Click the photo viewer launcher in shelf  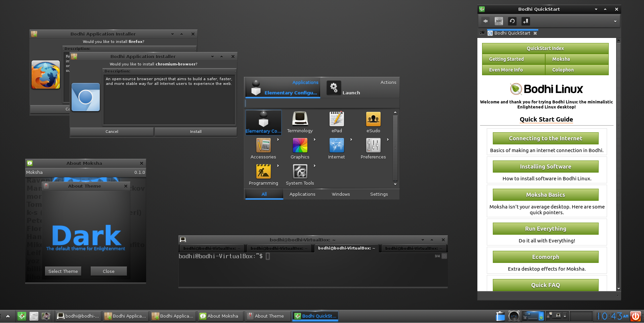46,316
